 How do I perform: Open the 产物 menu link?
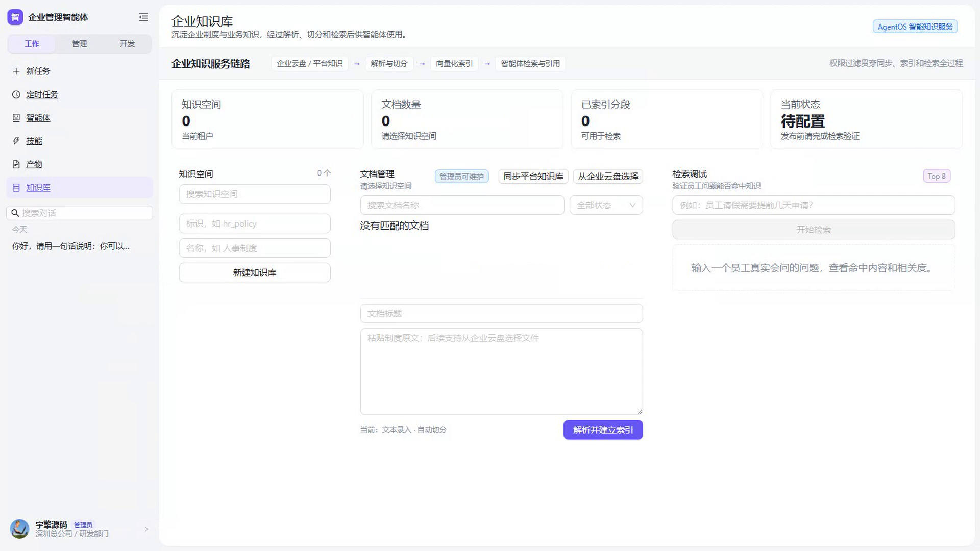pyautogui.click(x=34, y=164)
